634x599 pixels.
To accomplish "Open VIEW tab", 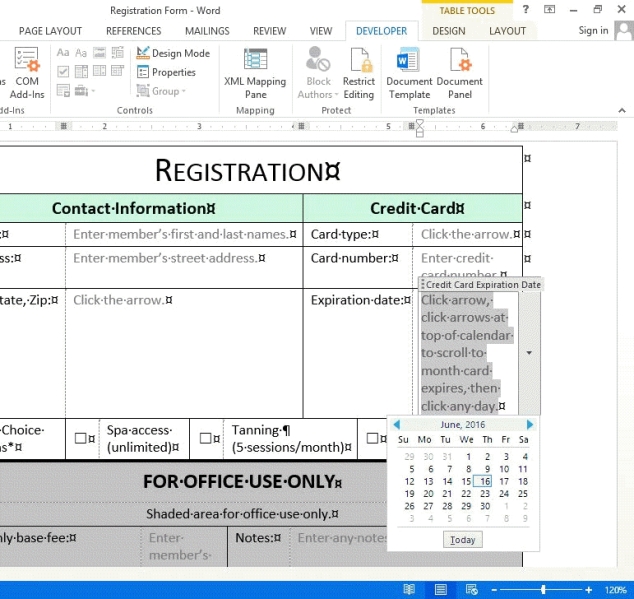I will coord(321,31).
